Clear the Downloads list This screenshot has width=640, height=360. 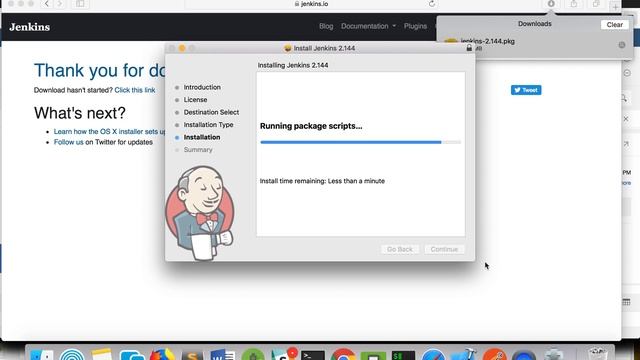(614, 24)
